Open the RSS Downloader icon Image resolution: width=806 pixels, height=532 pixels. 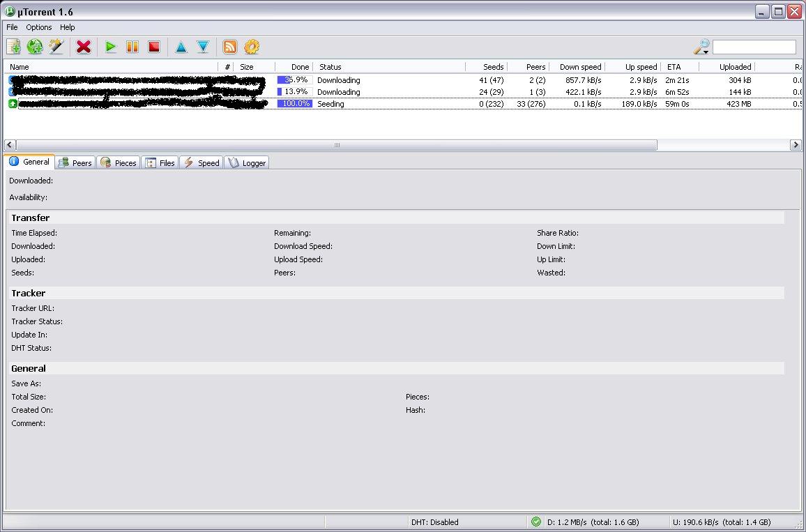pos(230,47)
